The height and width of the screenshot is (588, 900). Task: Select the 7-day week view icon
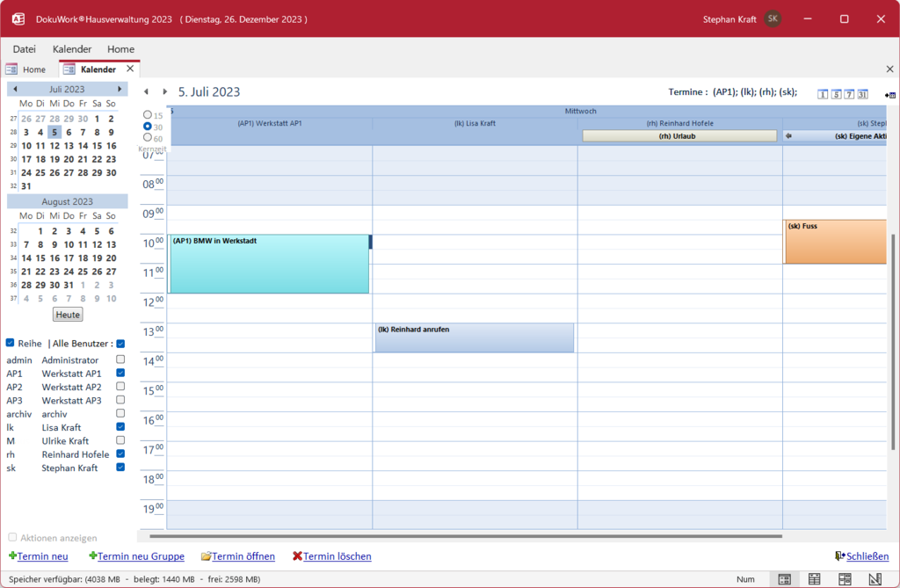point(849,94)
